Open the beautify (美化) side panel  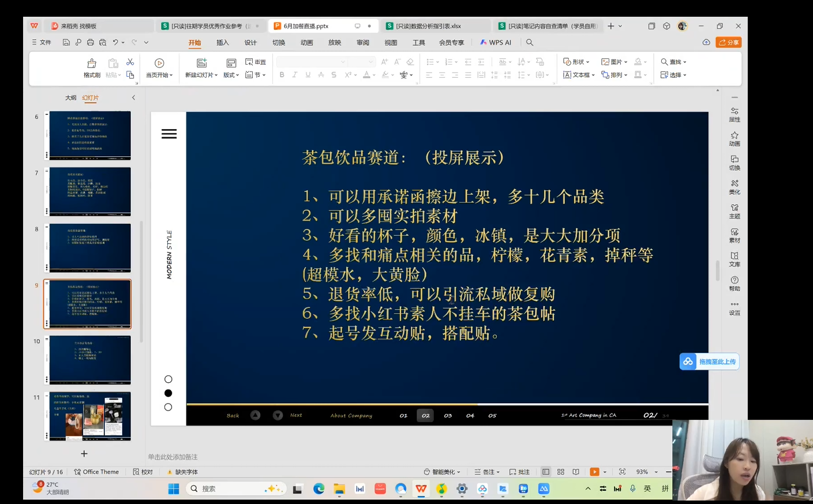(x=734, y=187)
